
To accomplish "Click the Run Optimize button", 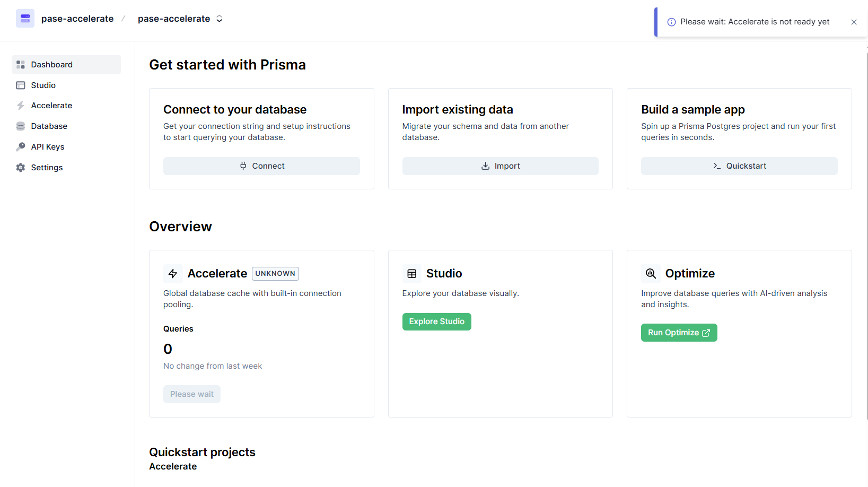I will [x=679, y=333].
